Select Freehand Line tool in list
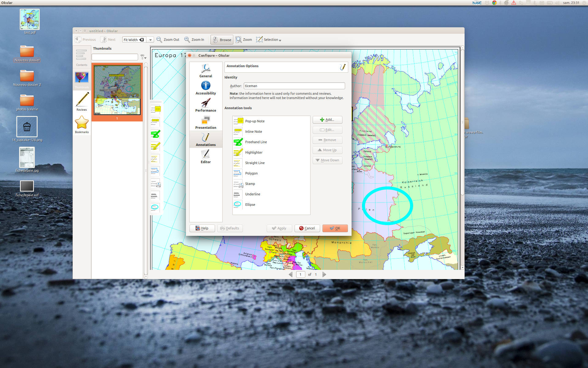The height and width of the screenshot is (368, 588). coord(271,142)
